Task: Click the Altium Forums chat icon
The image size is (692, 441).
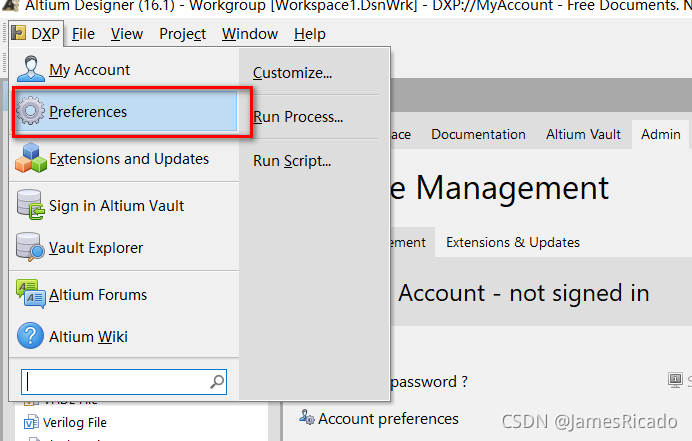Action: coord(30,294)
